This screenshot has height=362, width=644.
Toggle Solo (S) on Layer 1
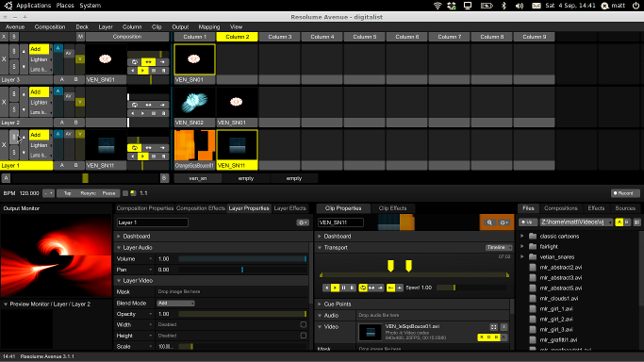click(x=14, y=153)
